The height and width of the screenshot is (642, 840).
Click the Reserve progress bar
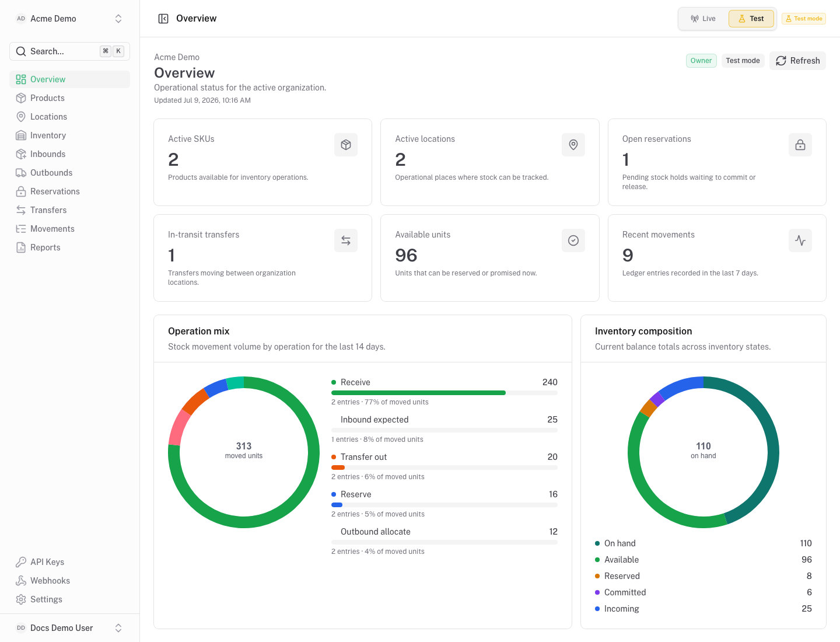coord(444,505)
